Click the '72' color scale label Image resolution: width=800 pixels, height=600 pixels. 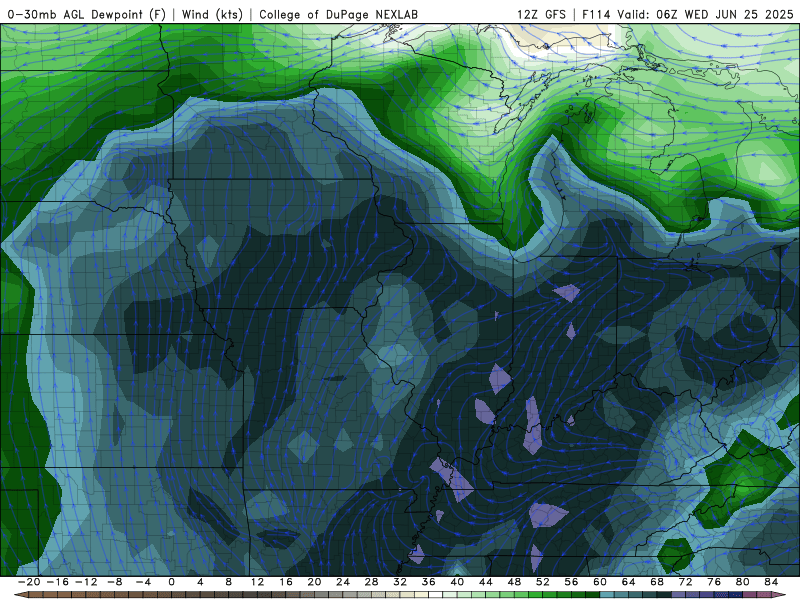[686, 582]
